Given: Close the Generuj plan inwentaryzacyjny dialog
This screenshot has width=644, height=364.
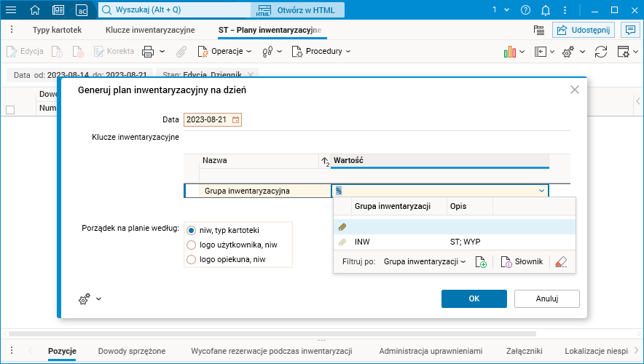Looking at the screenshot, I should 575,90.
